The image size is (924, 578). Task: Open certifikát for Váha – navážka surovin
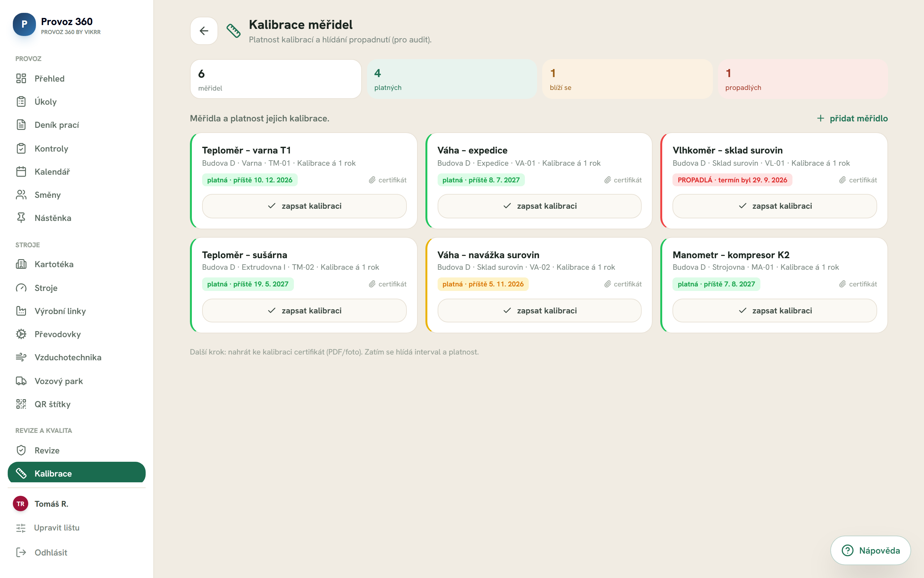(623, 284)
